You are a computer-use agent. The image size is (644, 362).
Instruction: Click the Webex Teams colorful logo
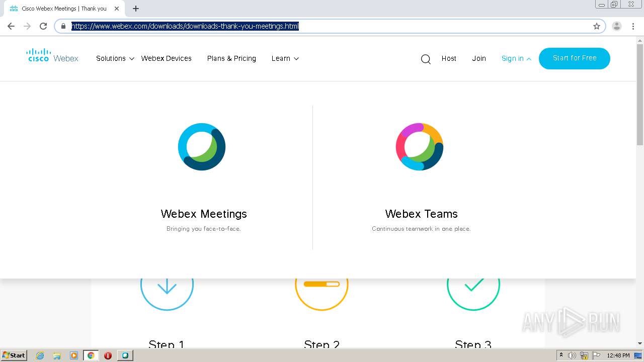[x=420, y=147]
